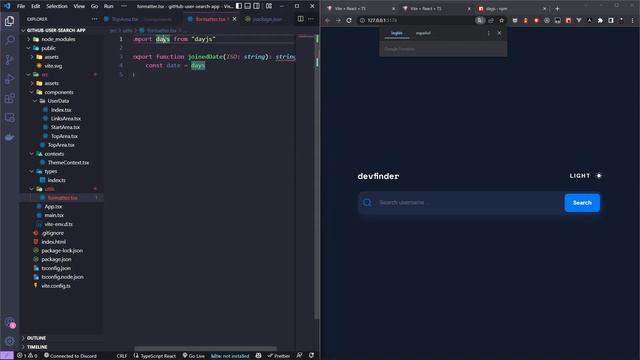This screenshot has height=360, width=640.
Task: Toggle the primary side bar layout icon
Action: (x=239, y=6)
